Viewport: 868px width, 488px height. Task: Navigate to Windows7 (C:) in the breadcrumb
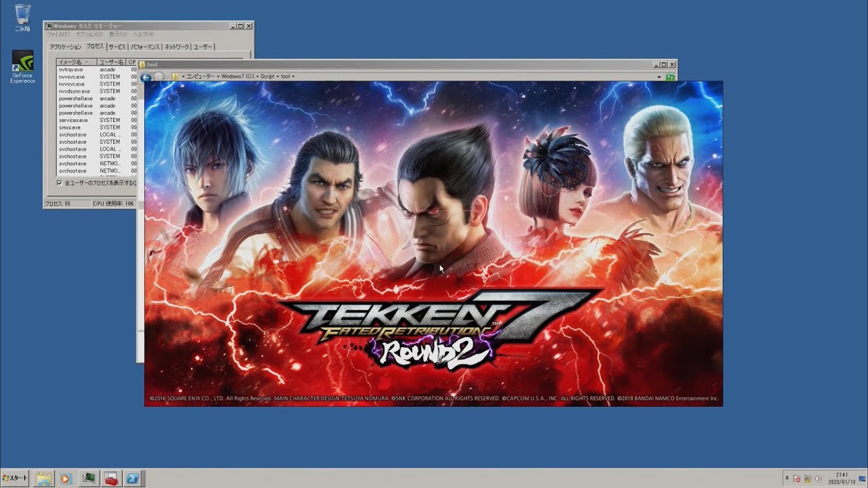237,77
